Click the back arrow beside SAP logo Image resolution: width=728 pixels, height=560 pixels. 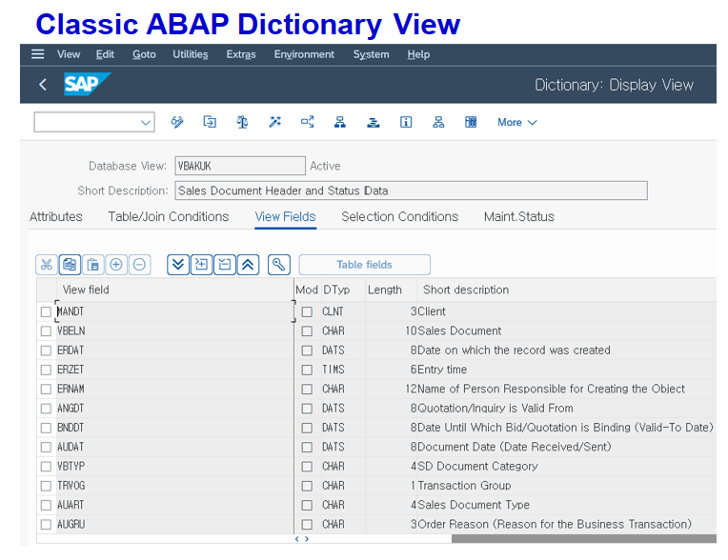coord(43,85)
